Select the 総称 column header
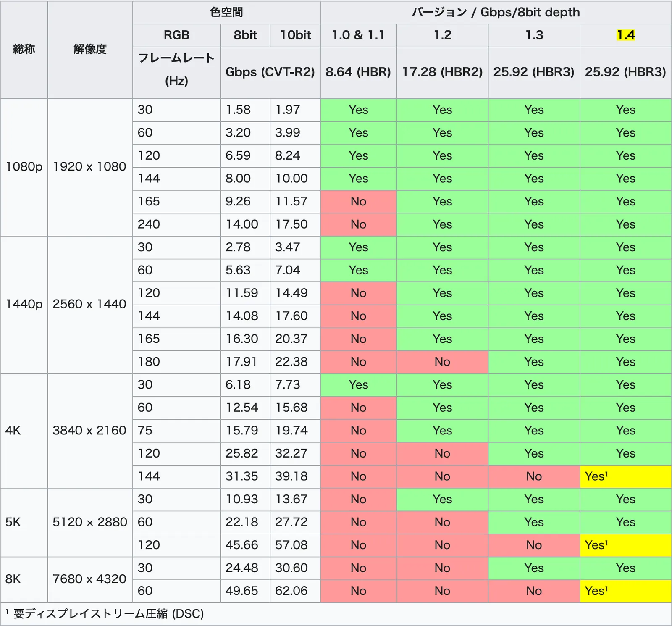This screenshot has height=626, width=672. point(24,50)
